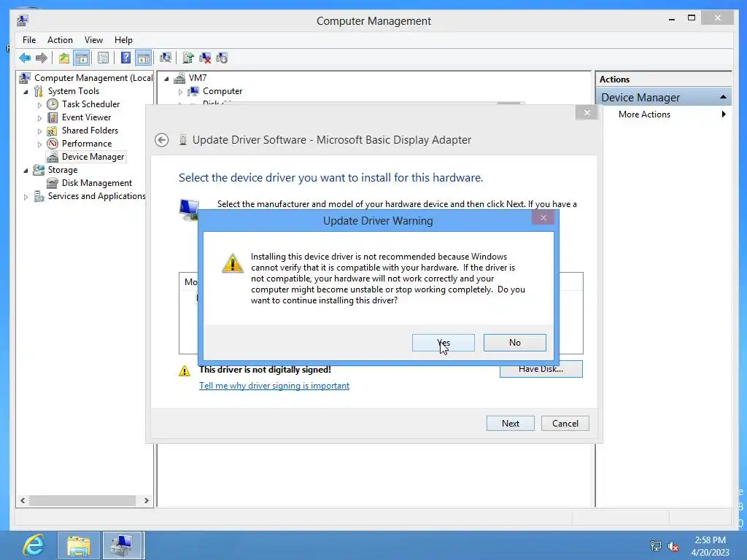Click the VM7 computer icon in device tree

point(179,78)
